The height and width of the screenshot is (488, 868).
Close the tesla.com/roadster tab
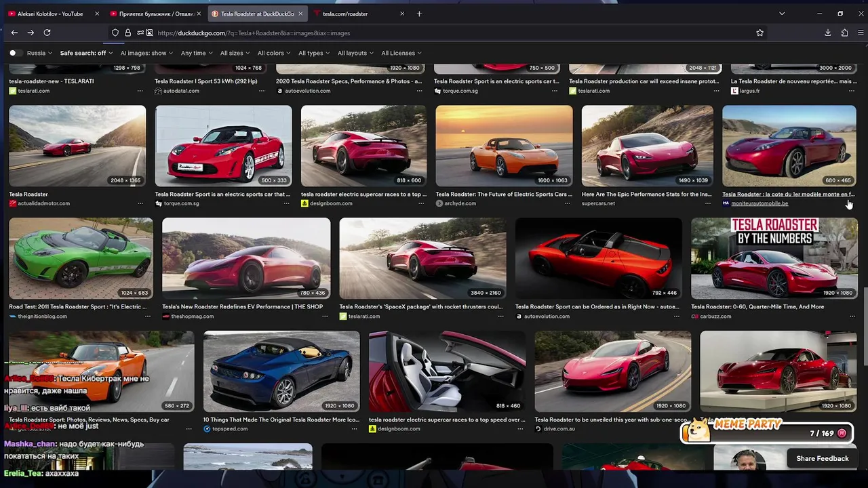pyautogui.click(x=402, y=14)
